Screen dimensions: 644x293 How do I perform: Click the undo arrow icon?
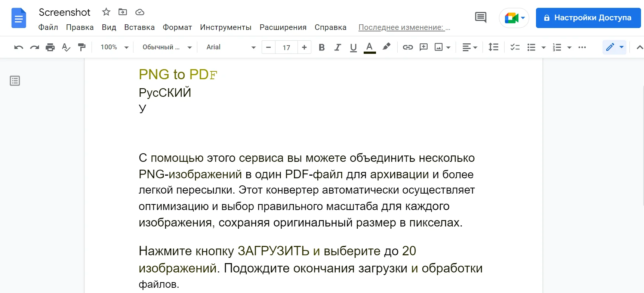[x=18, y=47]
